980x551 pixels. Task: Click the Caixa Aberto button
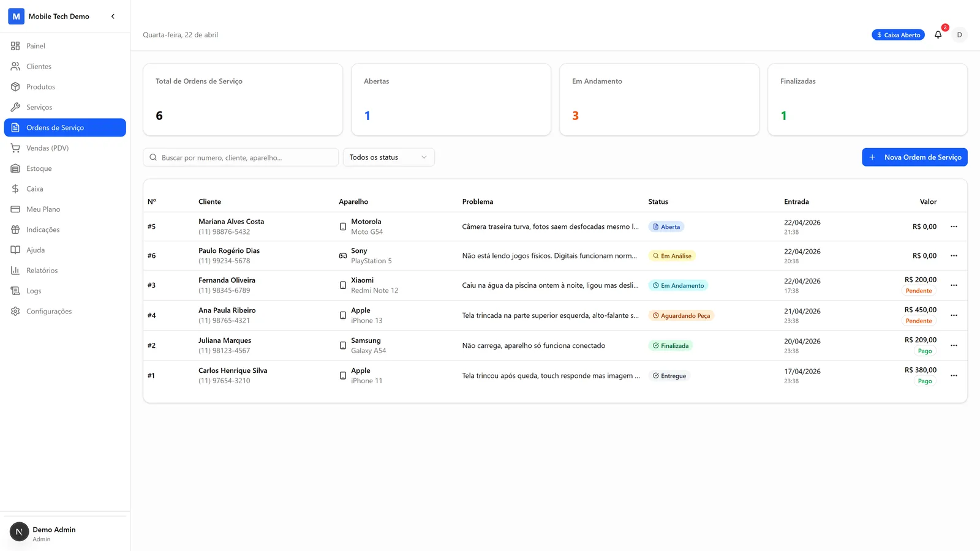click(898, 35)
